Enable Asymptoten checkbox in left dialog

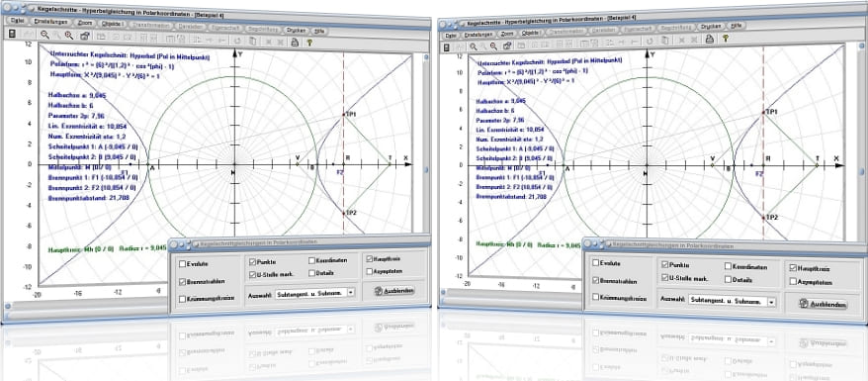click(369, 271)
